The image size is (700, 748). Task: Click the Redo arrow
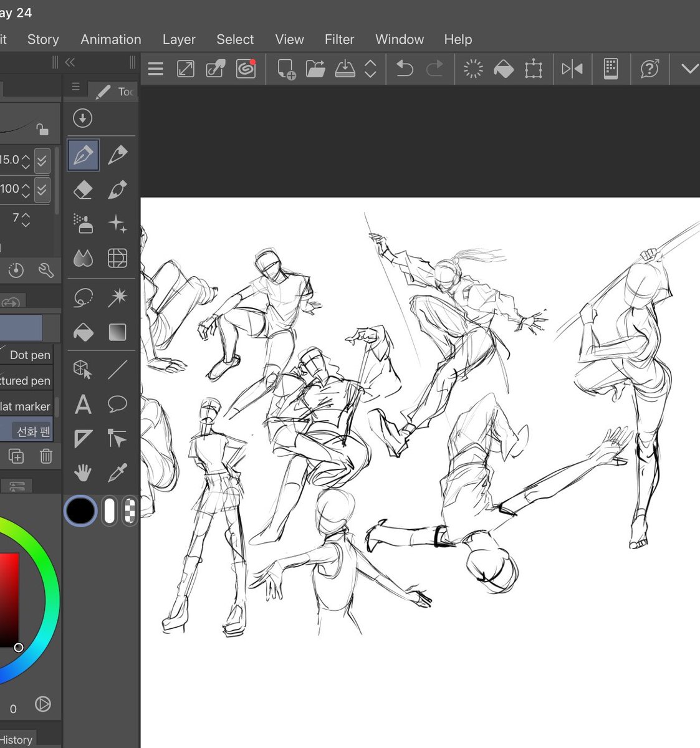click(434, 69)
